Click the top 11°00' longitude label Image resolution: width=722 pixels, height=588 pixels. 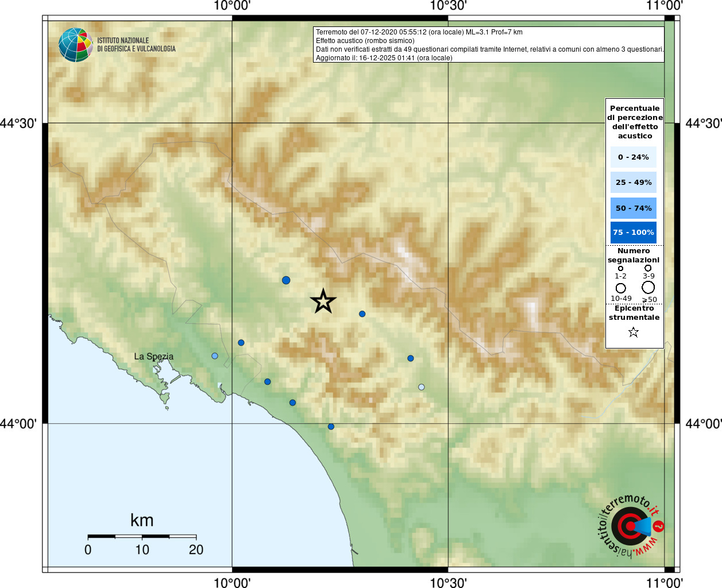pos(665,6)
